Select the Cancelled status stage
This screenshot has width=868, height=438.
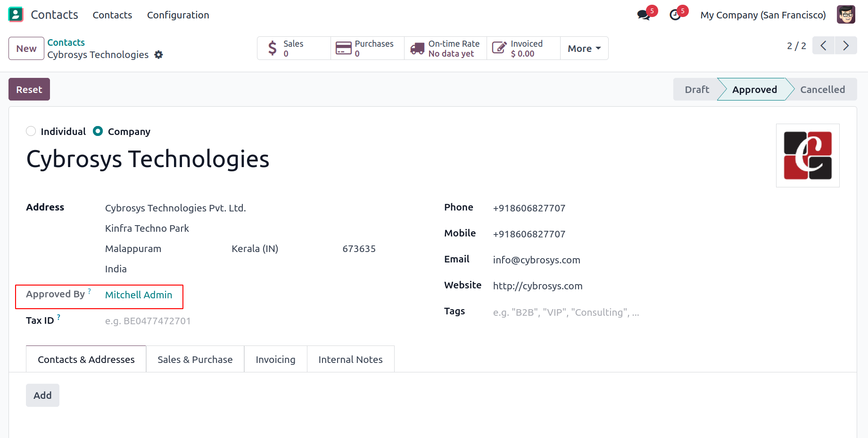(x=822, y=89)
